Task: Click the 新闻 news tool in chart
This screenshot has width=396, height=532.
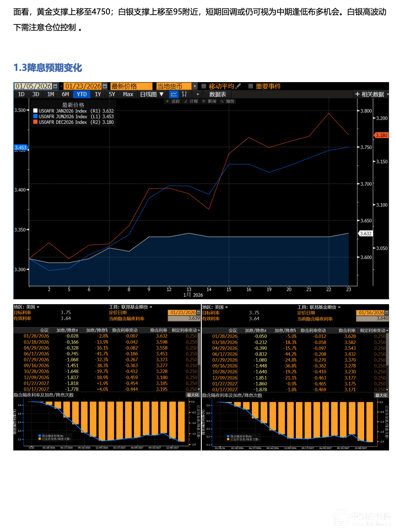Action: [x=209, y=101]
